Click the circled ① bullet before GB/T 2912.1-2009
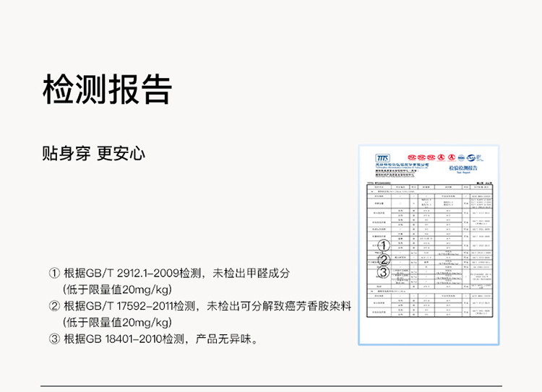The width and height of the screenshot is (542, 392). (54, 274)
